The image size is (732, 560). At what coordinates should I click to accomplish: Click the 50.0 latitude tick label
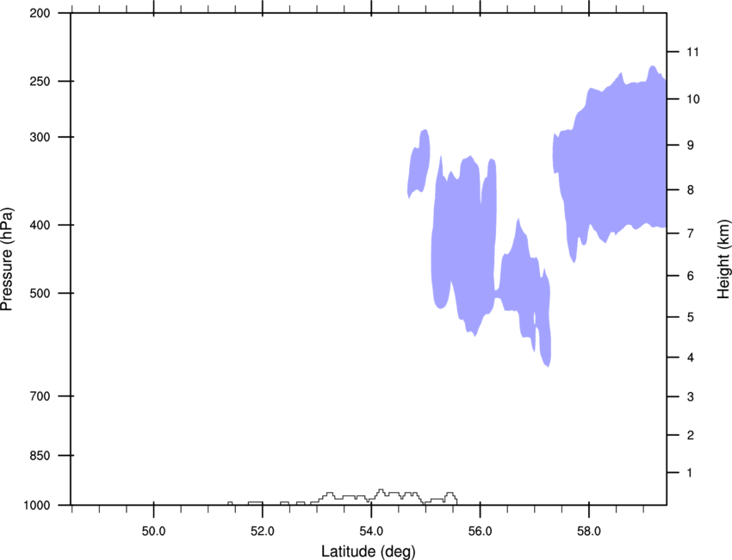tap(153, 527)
